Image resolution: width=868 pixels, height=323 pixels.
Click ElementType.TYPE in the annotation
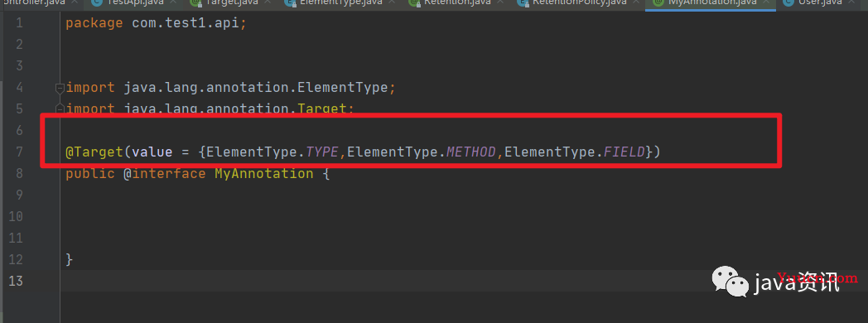[x=272, y=152]
